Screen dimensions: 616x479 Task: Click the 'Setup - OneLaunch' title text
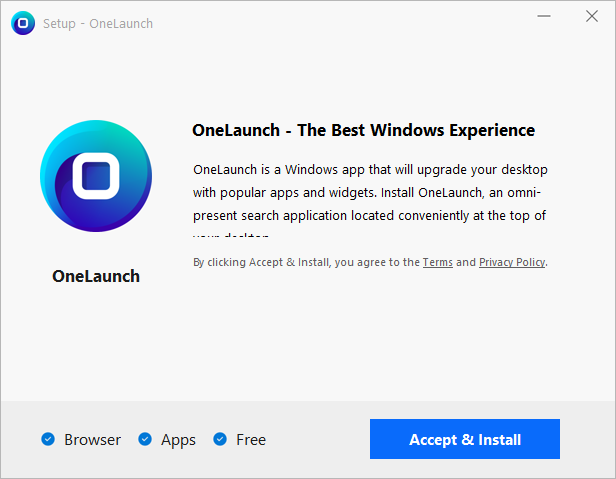[x=98, y=23]
